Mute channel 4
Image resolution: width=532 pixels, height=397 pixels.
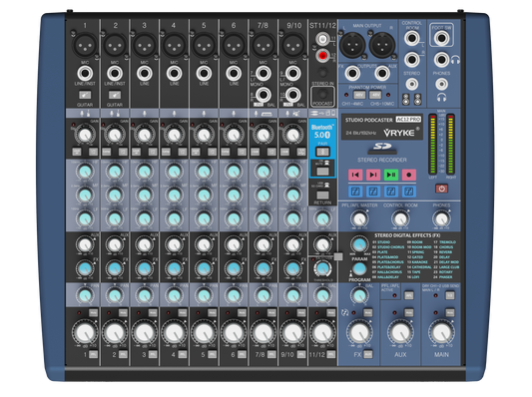183,312
